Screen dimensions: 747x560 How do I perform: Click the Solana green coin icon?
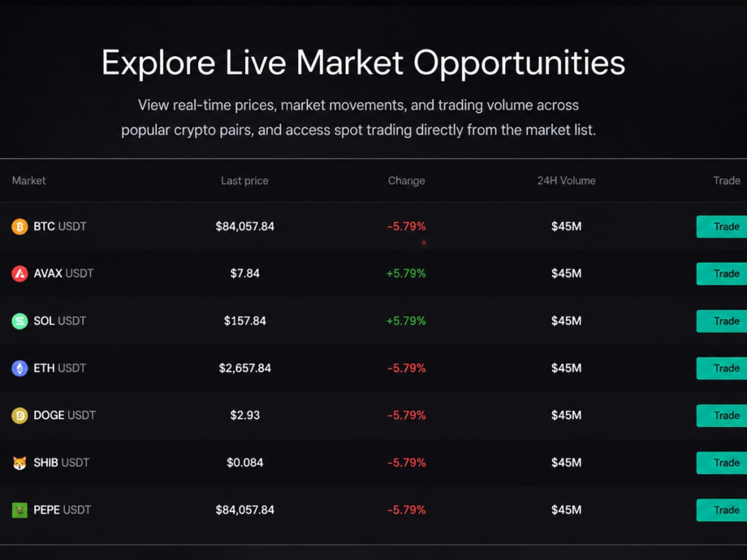(19, 321)
